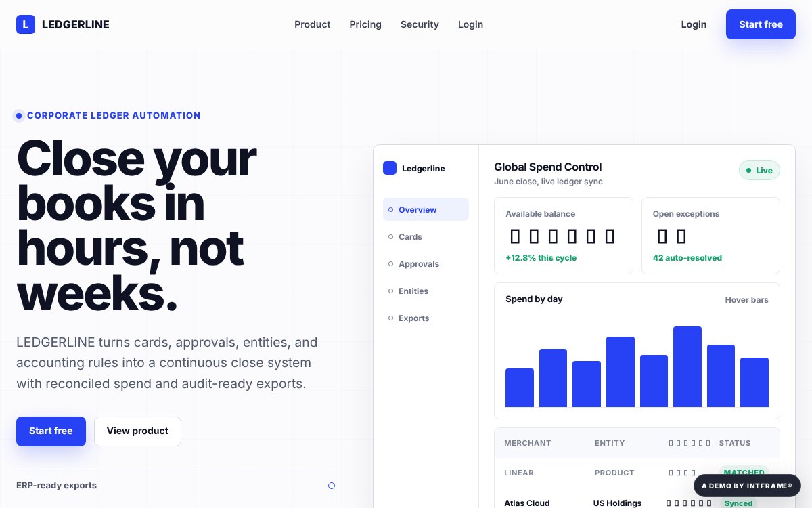812x508 pixels.
Task: Click the circle icon on ERP-ready exports
Action: (x=332, y=486)
